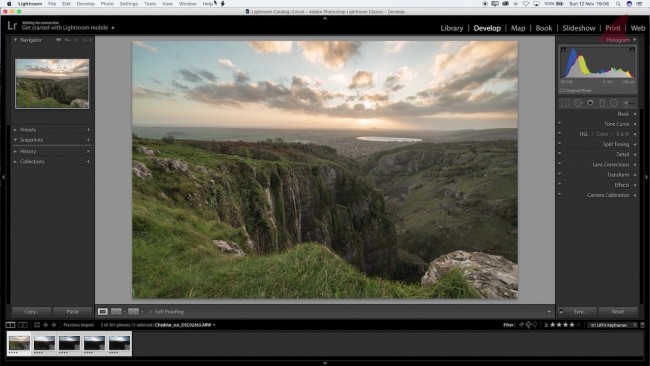Switch to the Book module
The image size is (650, 366).
543,28
